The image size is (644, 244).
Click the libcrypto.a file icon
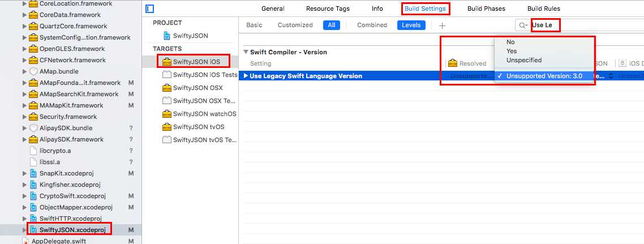(x=34, y=151)
